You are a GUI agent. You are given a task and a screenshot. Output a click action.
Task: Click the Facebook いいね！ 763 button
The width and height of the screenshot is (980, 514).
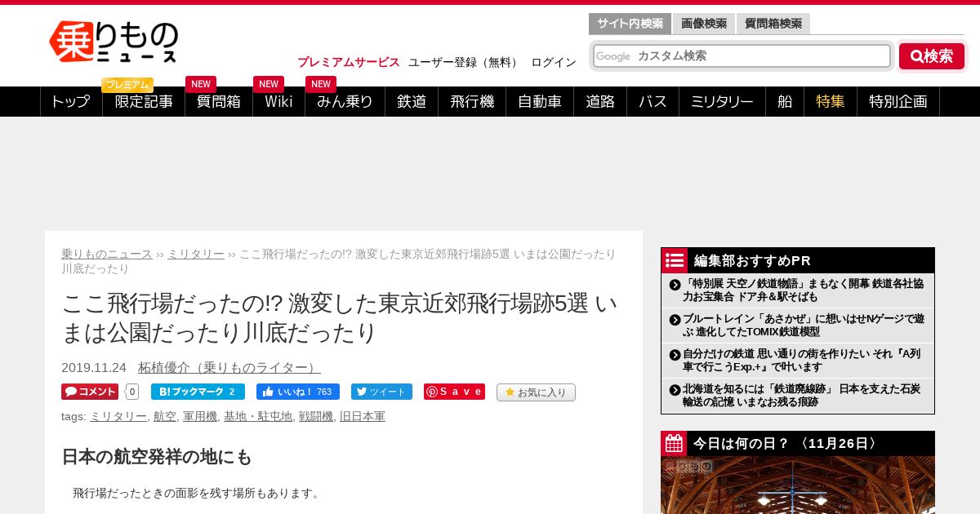[298, 392]
